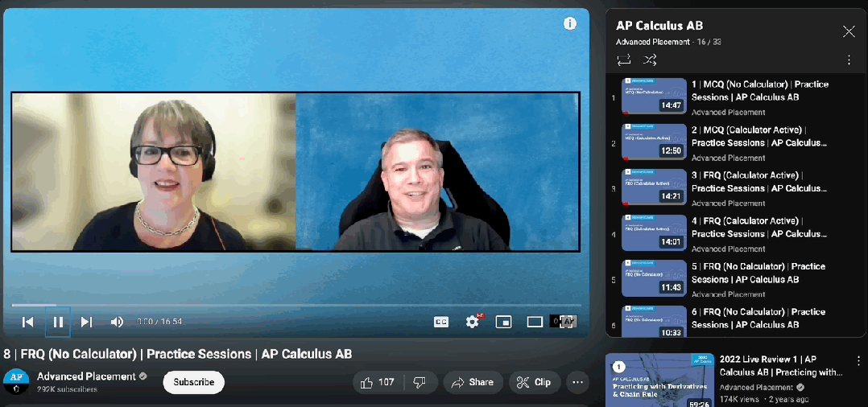Subscribe to Advanced Placement channel
The height and width of the screenshot is (407, 868).
(194, 382)
